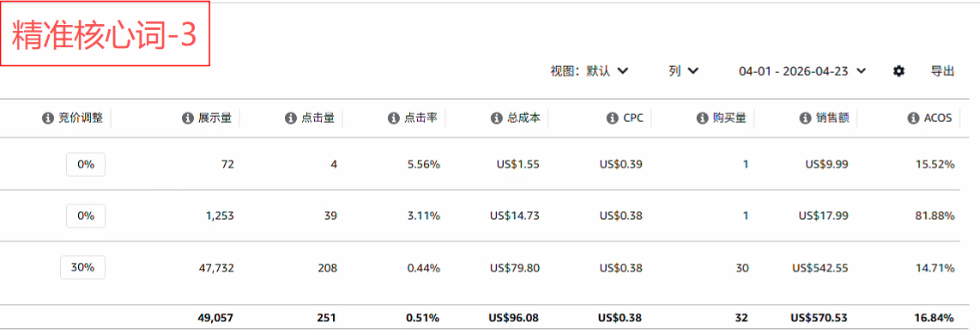980x335 pixels.
Task: Click info icon beside 销售额
Action: 805,118
